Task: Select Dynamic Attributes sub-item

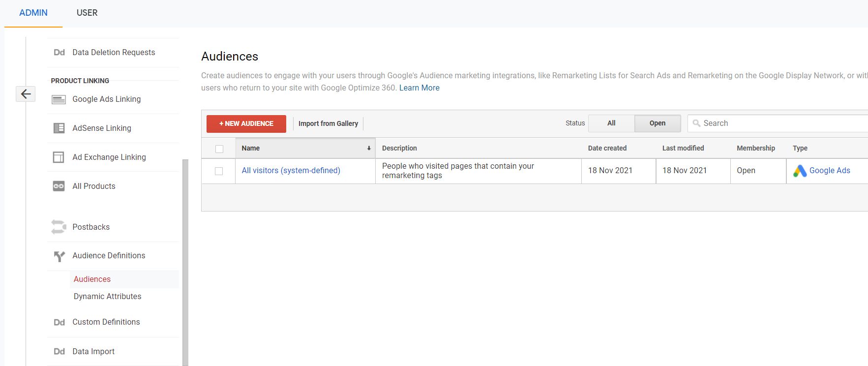Action: click(x=107, y=296)
